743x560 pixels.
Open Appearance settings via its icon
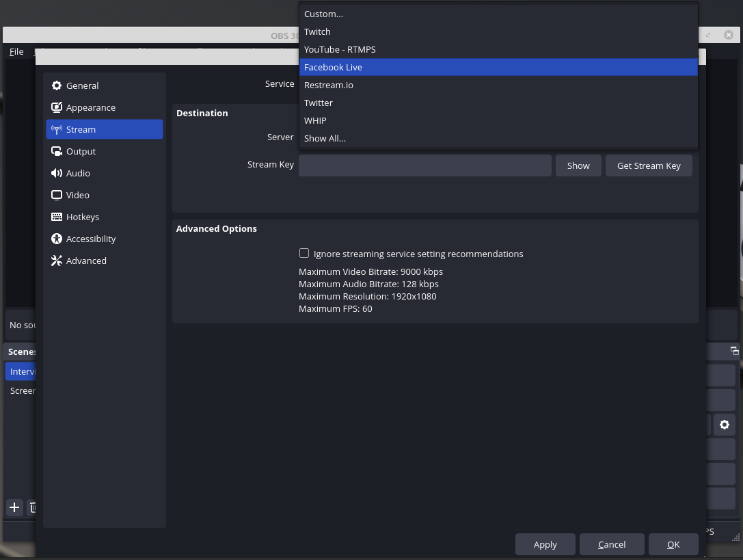(x=56, y=107)
